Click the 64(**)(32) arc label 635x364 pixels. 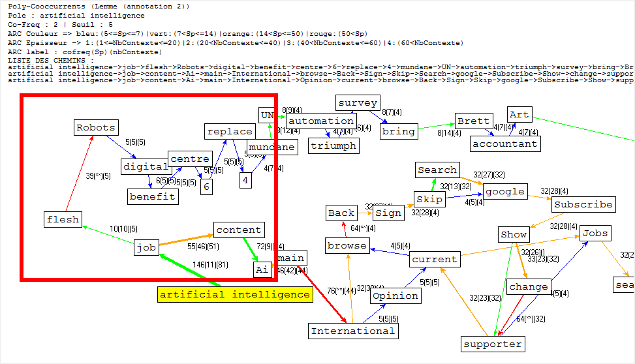pos(531,319)
